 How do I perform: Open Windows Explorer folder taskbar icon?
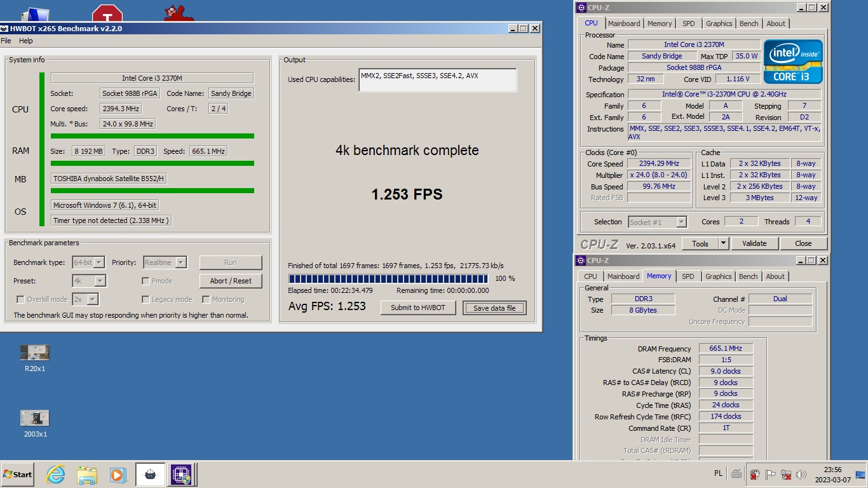[87, 474]
